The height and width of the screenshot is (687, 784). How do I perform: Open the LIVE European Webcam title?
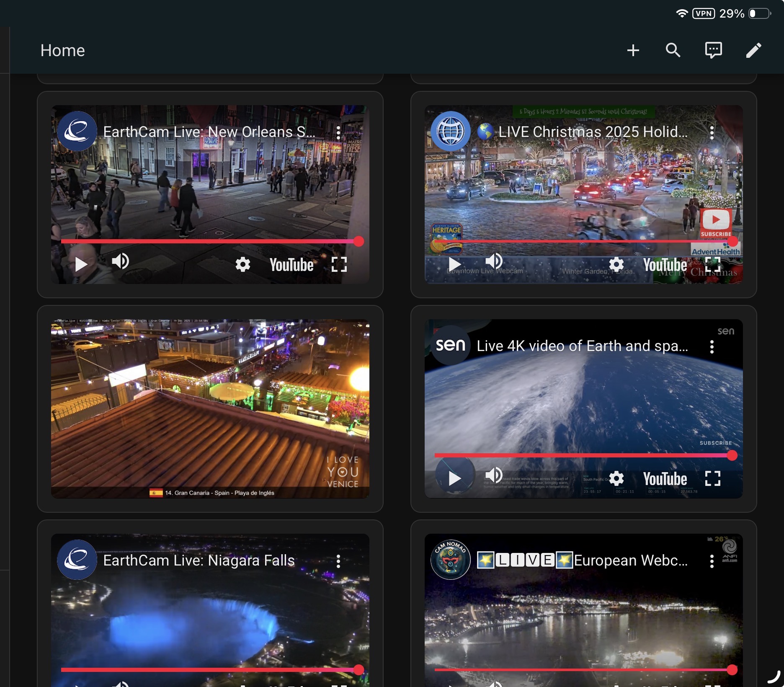pyautogui.click(x=583, y=560)
